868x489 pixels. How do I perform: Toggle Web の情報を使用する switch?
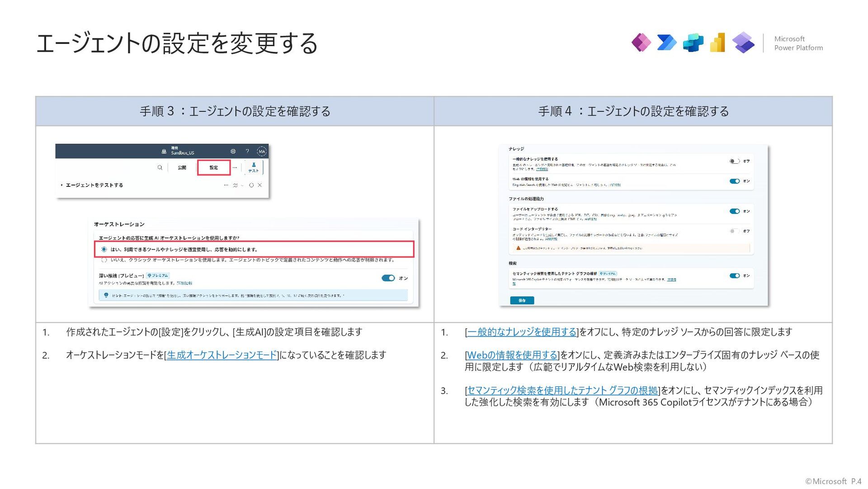point(734,181)
